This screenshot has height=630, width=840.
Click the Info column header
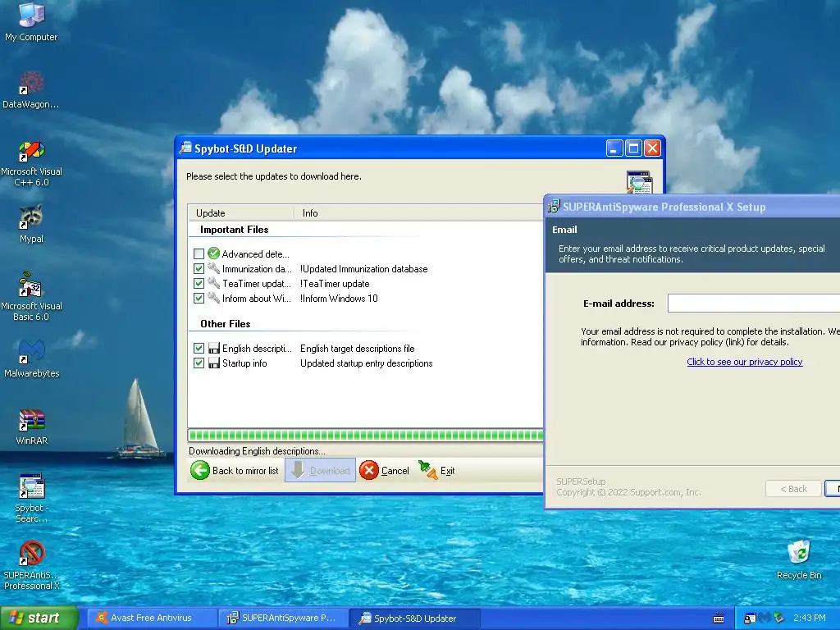coord(419,212)
